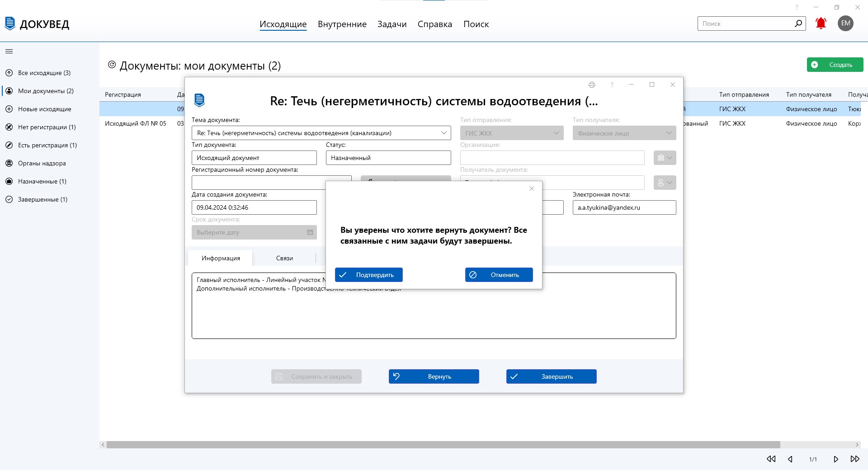Click the Организация input field
This screenshot has height=470, width=868.
(552, 158)
